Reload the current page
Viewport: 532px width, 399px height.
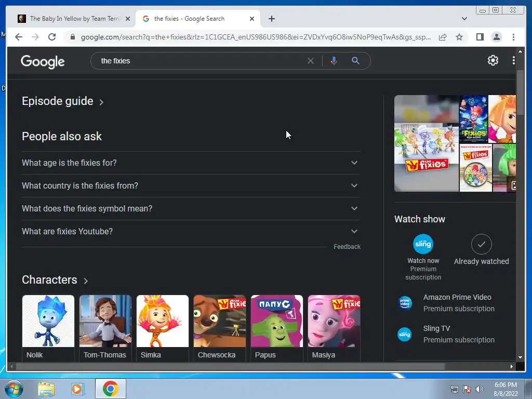[52, 37]
